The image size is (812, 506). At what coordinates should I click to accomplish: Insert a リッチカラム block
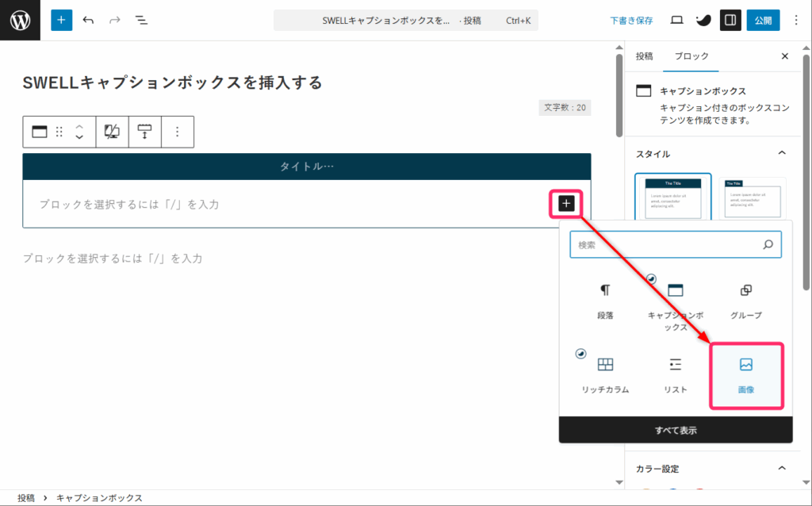[605, 375]
